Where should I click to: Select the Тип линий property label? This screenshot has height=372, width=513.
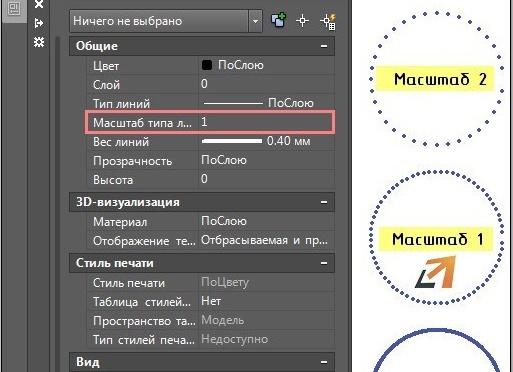pos(121,104)
